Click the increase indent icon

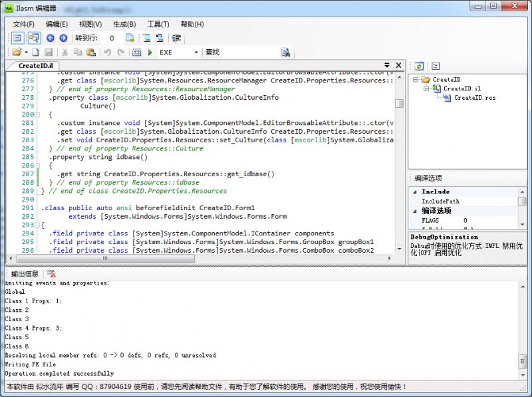[x=146, y=38]
